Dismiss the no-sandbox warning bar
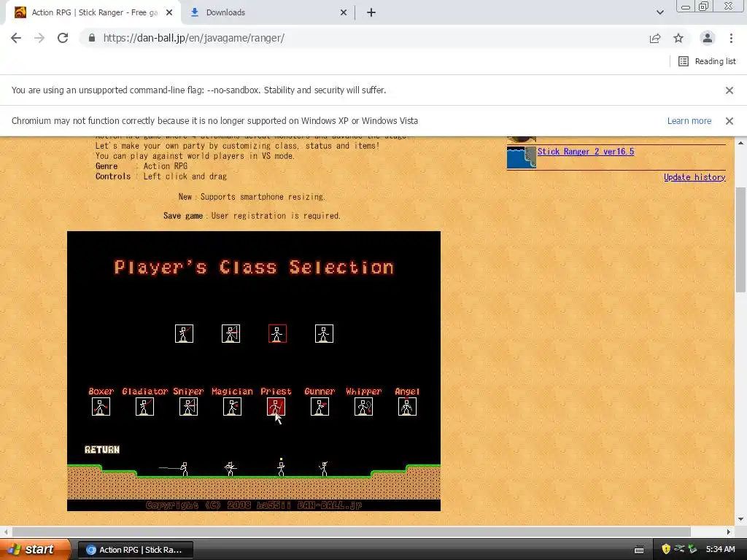The height and width of the screenshot is (560, 747). [x=729, y=90]
